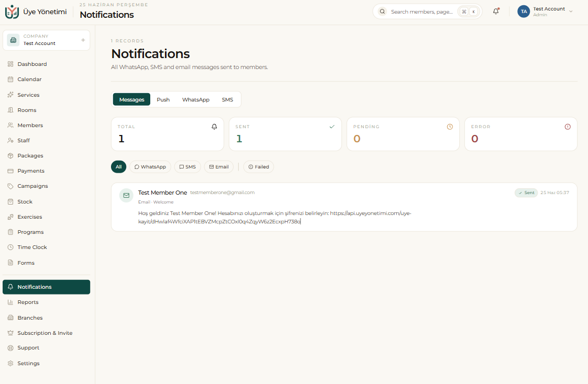Viewport: 588px width, 384px height.
Task: Click the checkmark icon in Sent card
Action: point(332,127)
